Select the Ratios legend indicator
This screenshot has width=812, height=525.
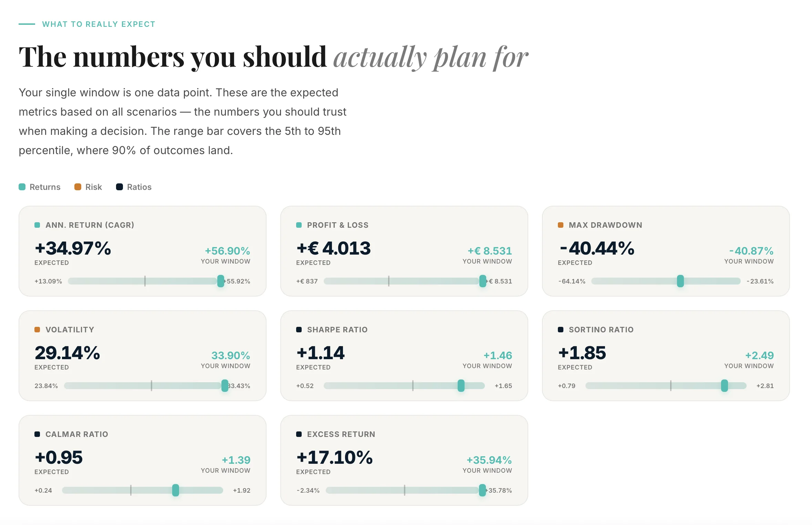119,187
